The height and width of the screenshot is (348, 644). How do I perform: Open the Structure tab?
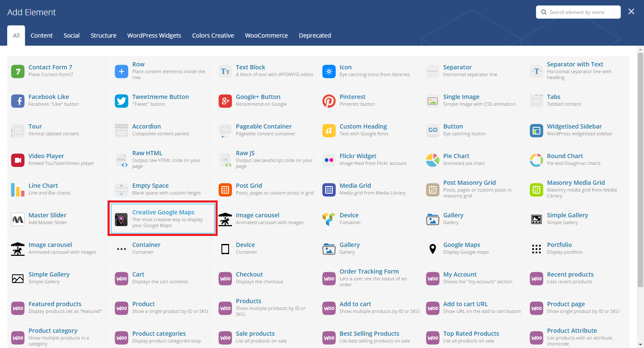tap(103, 36)
